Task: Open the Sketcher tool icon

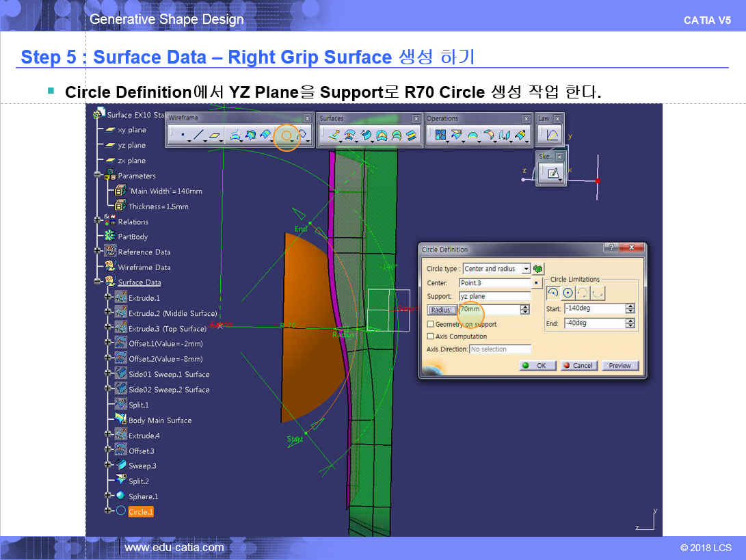Action: point(552,174)
